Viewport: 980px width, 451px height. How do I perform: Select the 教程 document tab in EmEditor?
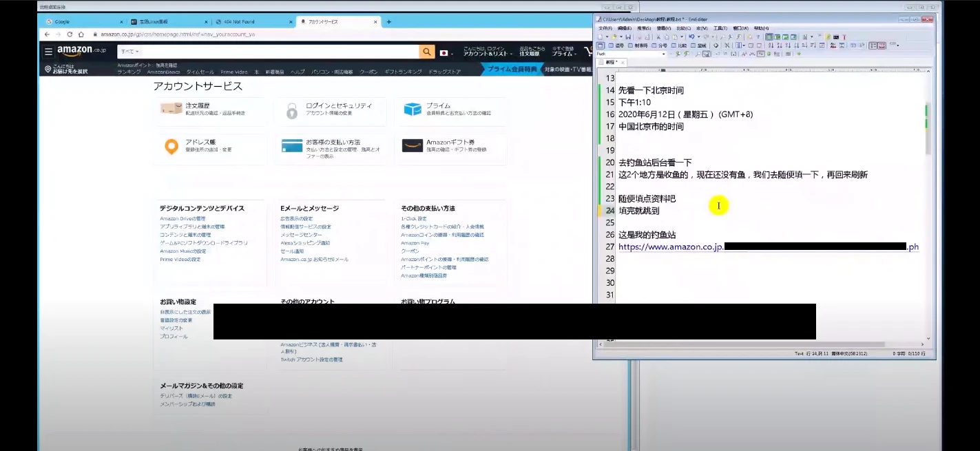pos(612,62)
